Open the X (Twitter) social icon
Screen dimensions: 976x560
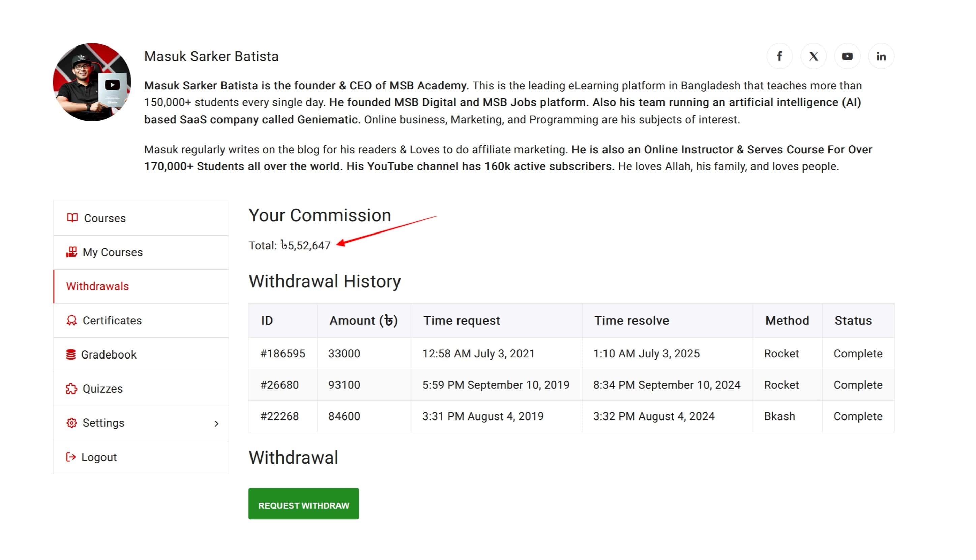point(813,56)
